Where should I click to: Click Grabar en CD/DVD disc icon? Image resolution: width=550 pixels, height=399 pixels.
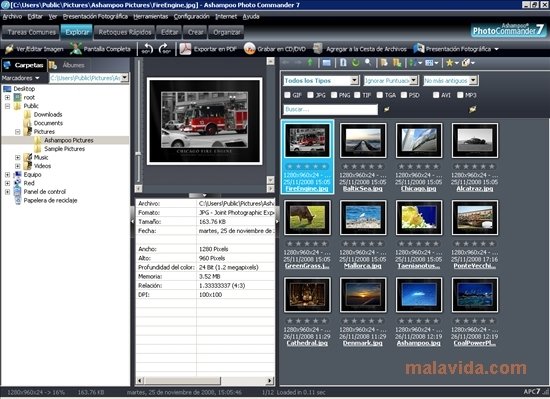pos(249,49)
